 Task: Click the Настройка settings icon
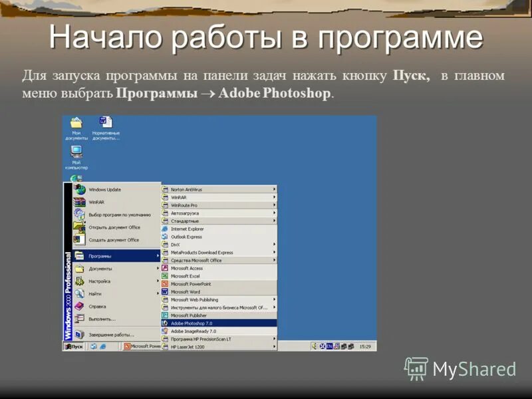[79, 281]
